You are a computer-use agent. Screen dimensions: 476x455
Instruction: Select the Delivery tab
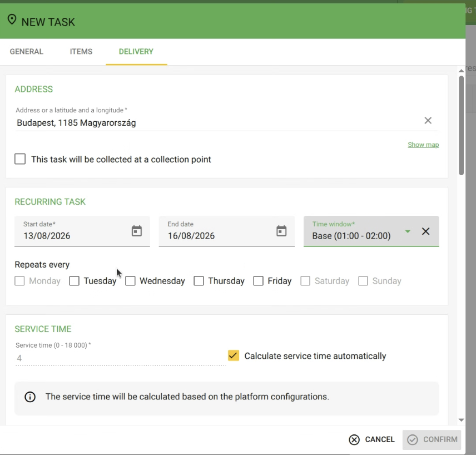tap(136, 52)
